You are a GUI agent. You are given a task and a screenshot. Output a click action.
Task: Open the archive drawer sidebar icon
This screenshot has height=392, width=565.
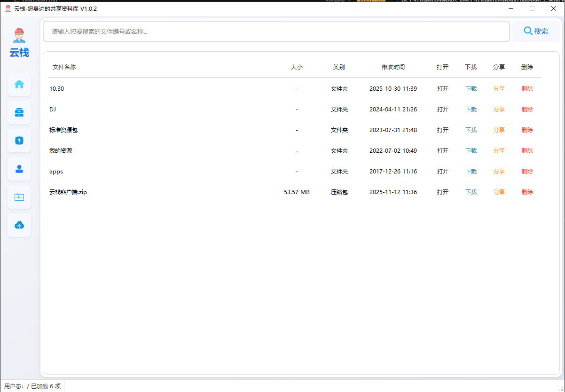click(x=19, y=112)
